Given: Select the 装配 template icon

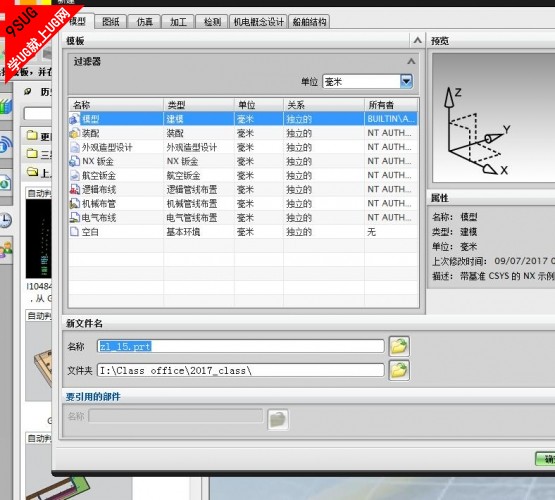Looking at the screenshot, I should point(75,133).
